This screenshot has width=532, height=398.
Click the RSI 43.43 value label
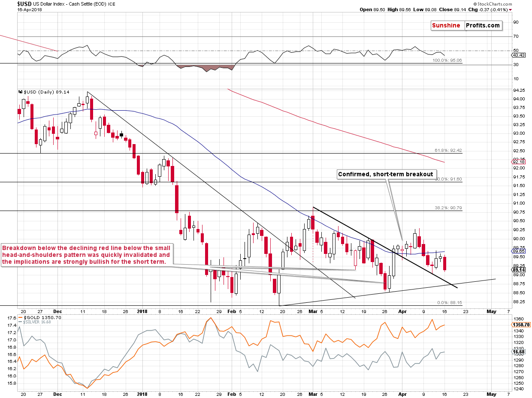click(519, 55)
